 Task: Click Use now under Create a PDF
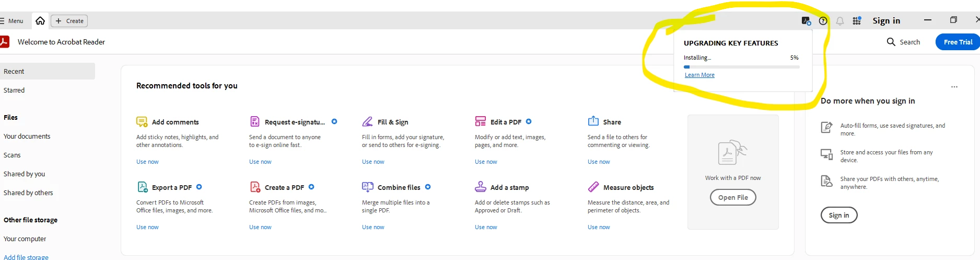pos(260,227)
